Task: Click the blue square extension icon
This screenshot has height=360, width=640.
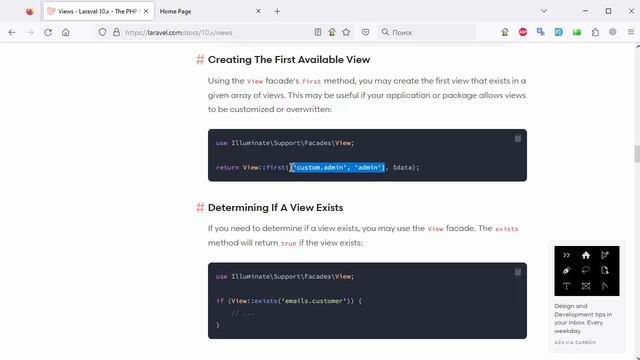Action: tap(559, 32)
